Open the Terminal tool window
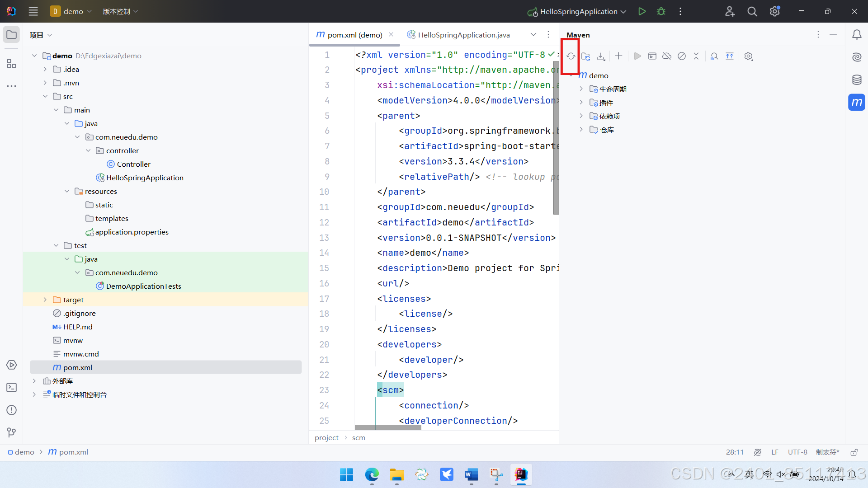Image resolution: width=868 pixels, height=488 pixels. click(12, 387)
